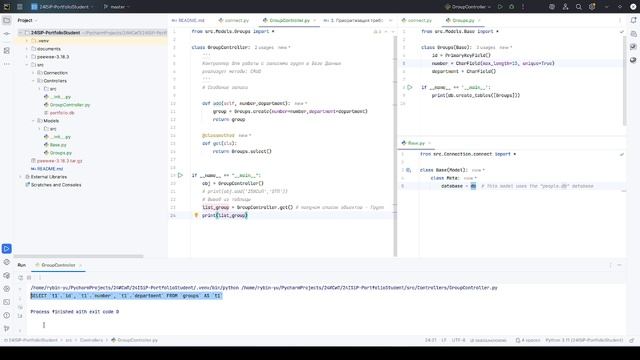This screenshot has width=640, height=360.
Task: Open Python interpreter selector in status bar
Action: pyautogui.click(x=584, y=340)
